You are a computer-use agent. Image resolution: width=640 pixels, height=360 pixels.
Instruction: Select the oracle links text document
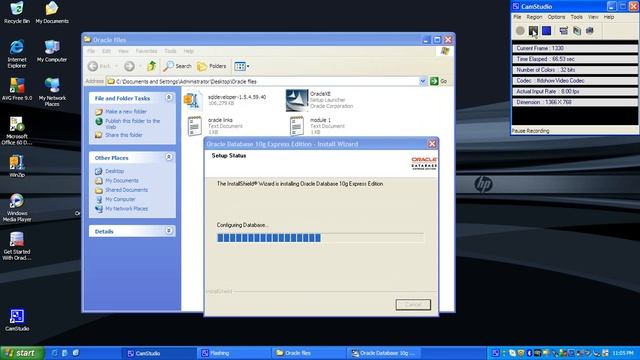[x=194, y=126]
